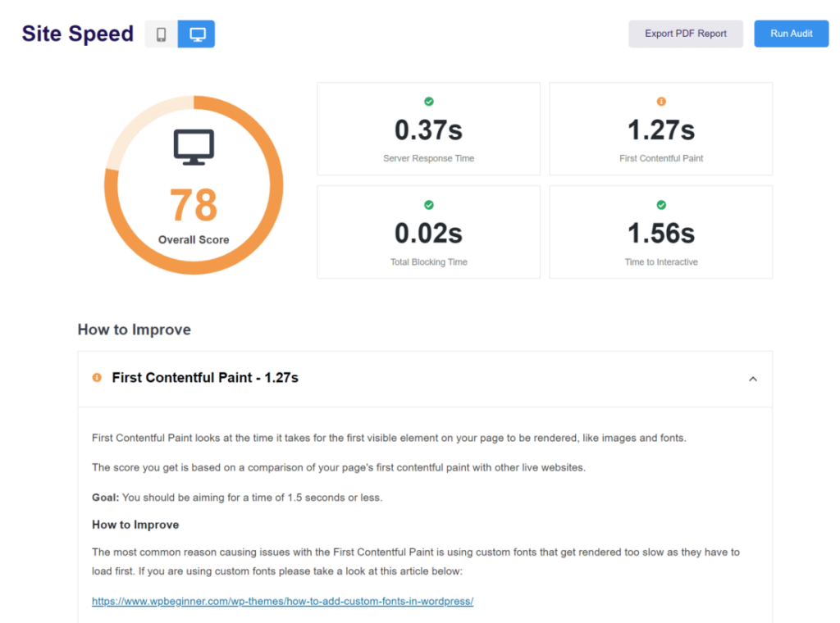Click the green check icon above Time to Interactive
840x623 pixels.
coord(660,204)
